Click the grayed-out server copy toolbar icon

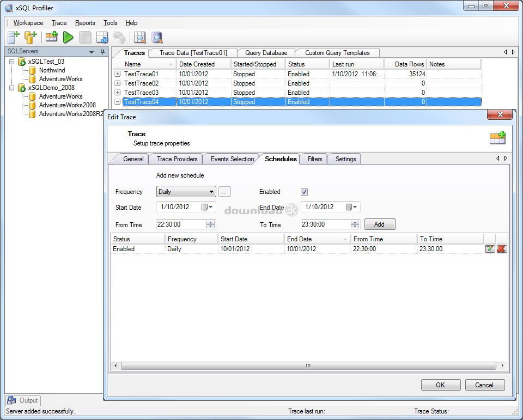[x=119, y=38]
